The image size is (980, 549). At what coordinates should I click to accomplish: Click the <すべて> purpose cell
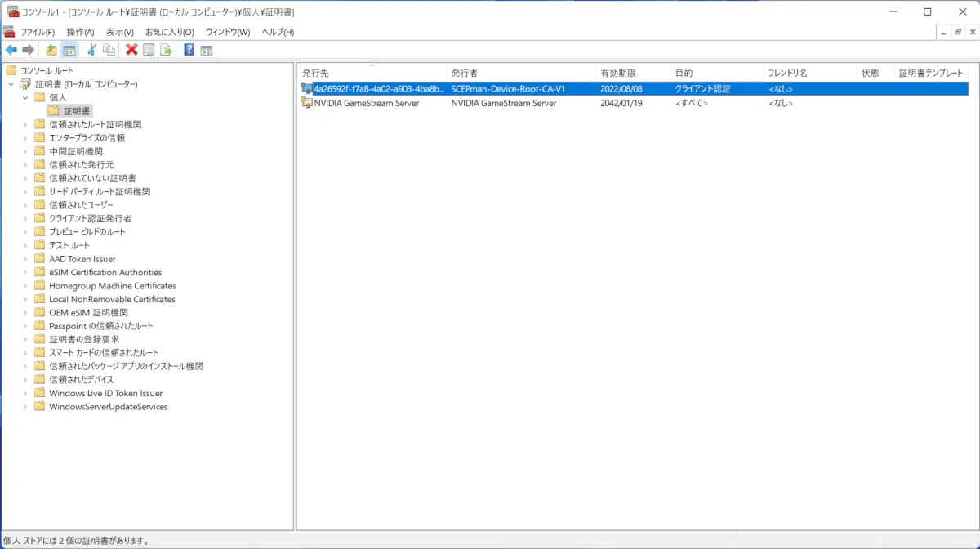click(691, 103)
